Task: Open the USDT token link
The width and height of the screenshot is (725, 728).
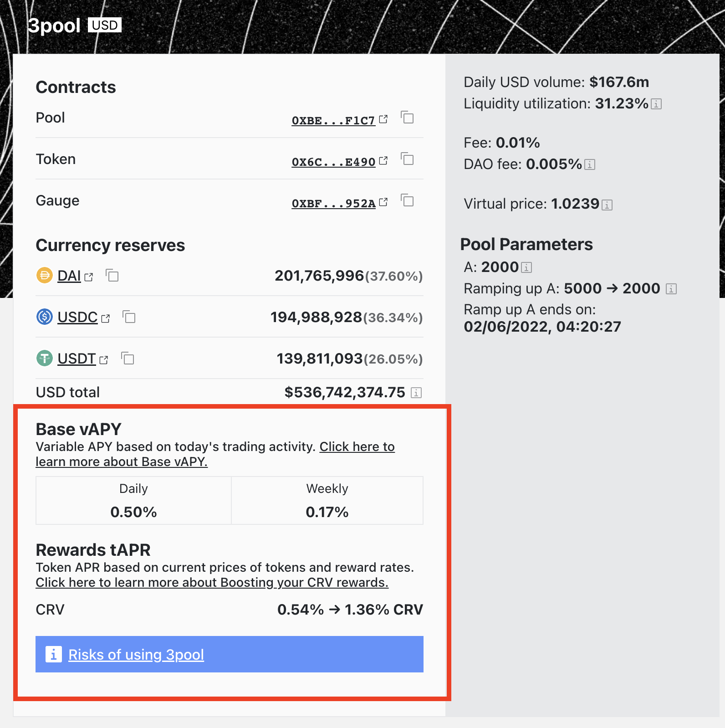Action: tap(77, 359)
